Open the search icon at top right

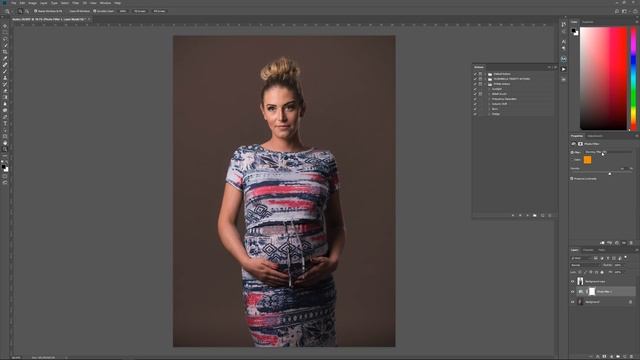coord(617,11)
